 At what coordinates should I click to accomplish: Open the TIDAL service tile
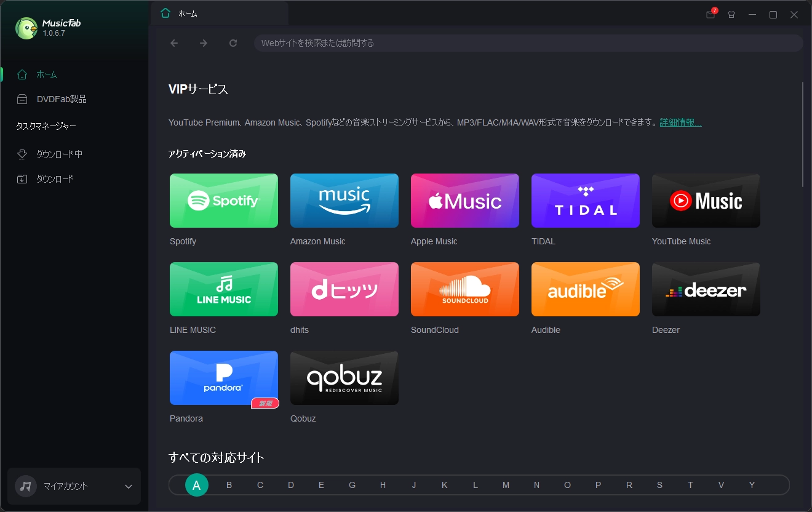click(586, 201)
